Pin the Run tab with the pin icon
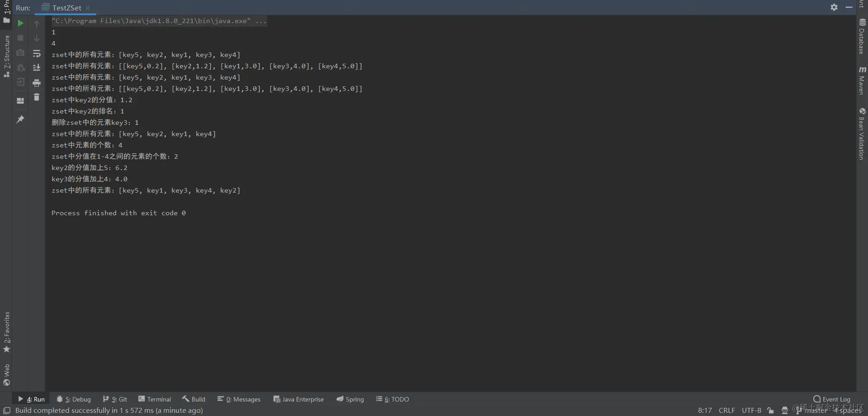The width and height of the screenshot is (868, 416). (x=20, y=119)
